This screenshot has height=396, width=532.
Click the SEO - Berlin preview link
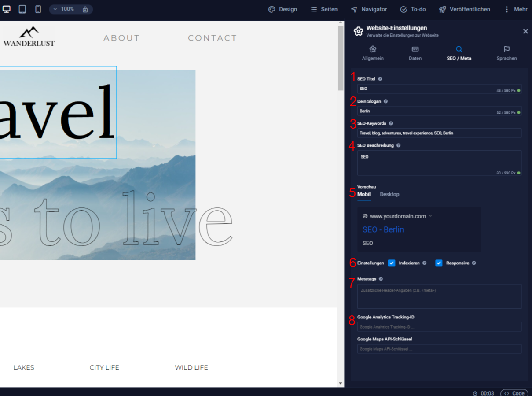(383, 229)
